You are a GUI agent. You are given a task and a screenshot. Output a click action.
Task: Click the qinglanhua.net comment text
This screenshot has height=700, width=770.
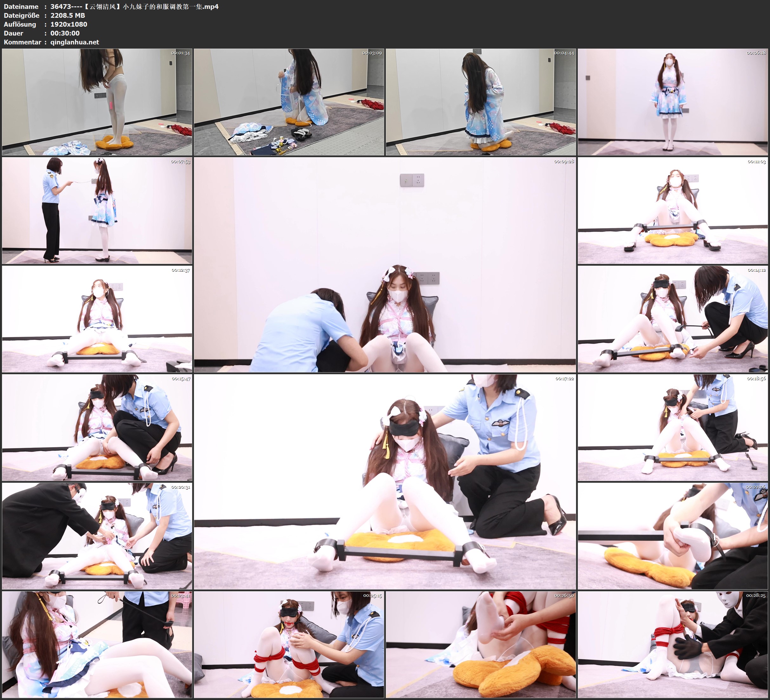[75, 42]
